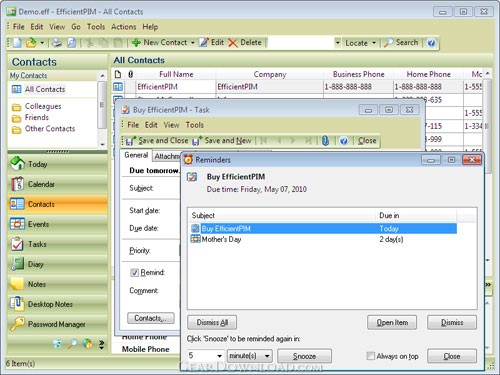The image size is (500, 375).
Task: Open Password Manager from the sidebar
Action: [57, 324]
